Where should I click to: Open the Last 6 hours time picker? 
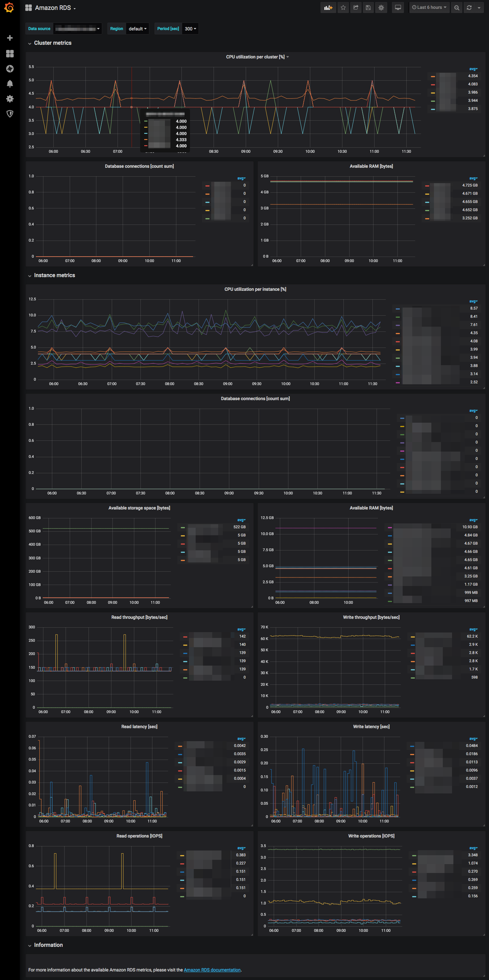tap(429, 8)
